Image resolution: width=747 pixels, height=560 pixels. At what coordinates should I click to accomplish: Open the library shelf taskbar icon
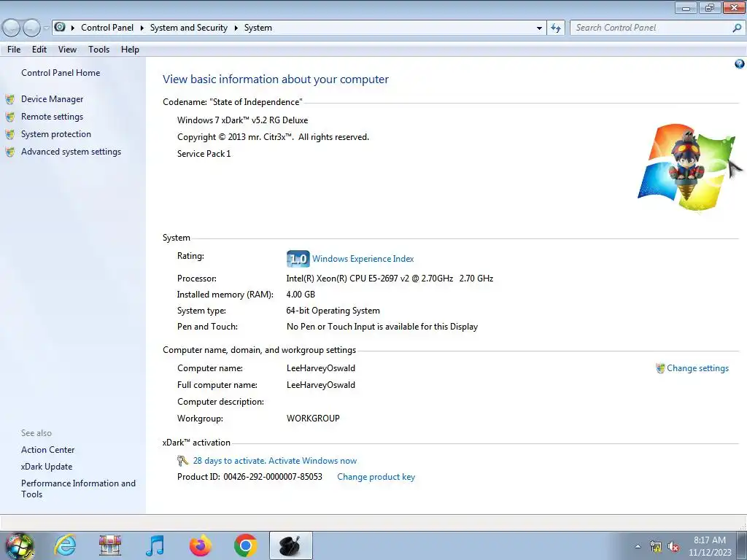tap(110, 545)
